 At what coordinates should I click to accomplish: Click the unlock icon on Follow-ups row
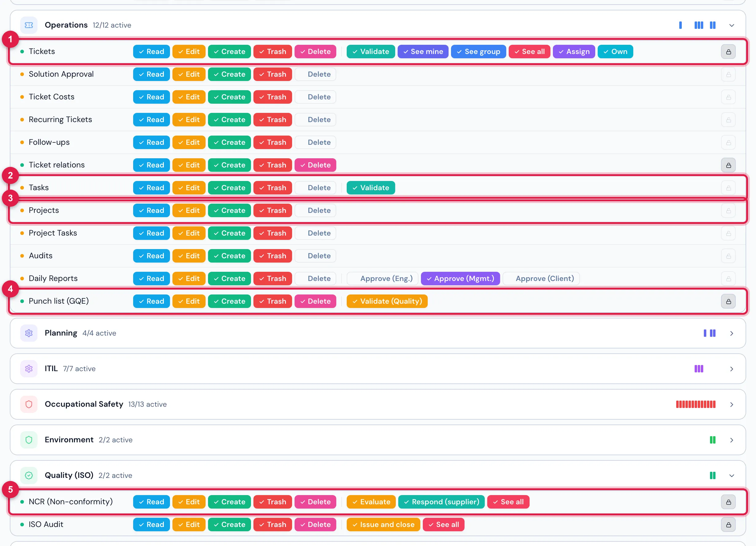pyautogui.click(x=728, y=142)
